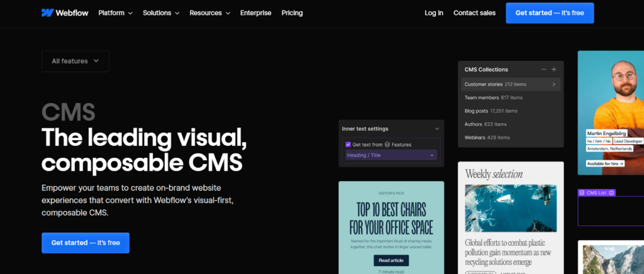This screenshot has height=274, width=644.
Task: Click Global efforts to combat plastic headline
Action: (x=508, y=252)
